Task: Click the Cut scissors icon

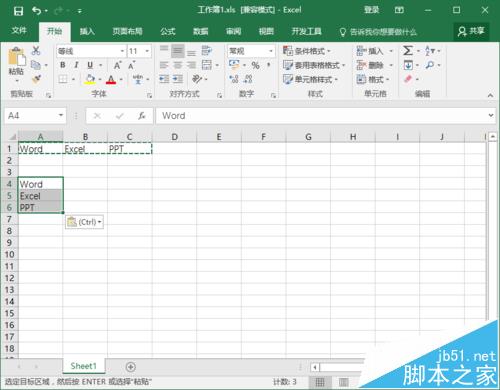Action: tap(36, 51)
